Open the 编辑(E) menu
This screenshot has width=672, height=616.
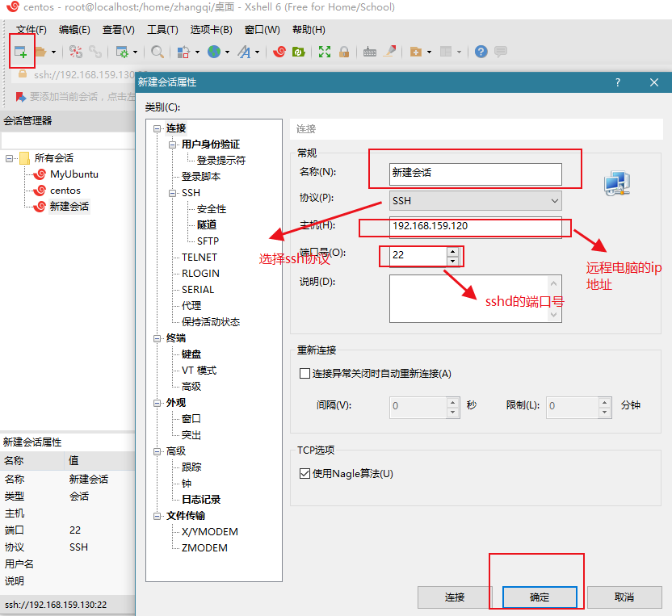point(74,30)
